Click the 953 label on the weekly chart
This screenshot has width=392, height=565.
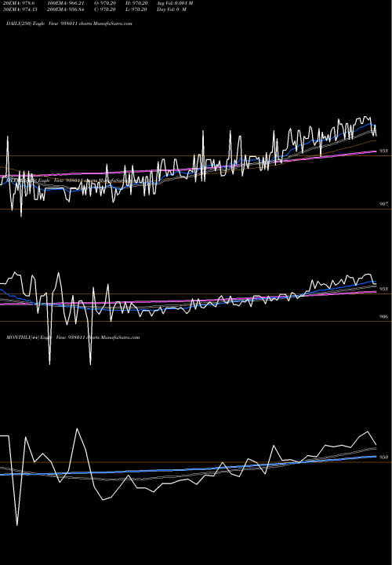383,289
